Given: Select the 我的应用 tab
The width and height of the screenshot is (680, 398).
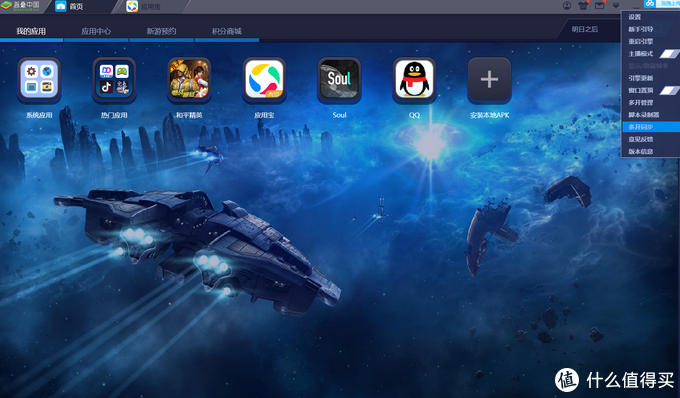Looking at the screenshot, I should click(x=31, y=31).
